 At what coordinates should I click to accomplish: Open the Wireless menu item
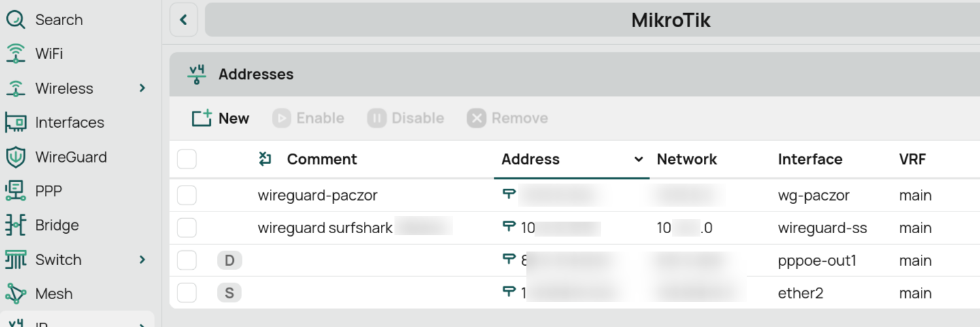pyautogui.click(x=64, y=88)
